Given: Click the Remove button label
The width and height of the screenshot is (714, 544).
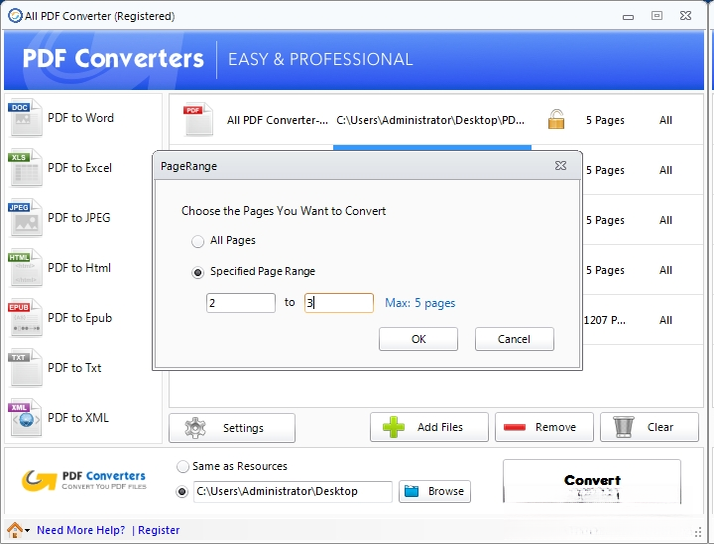Looking at the screenshot, I should 556,427.
